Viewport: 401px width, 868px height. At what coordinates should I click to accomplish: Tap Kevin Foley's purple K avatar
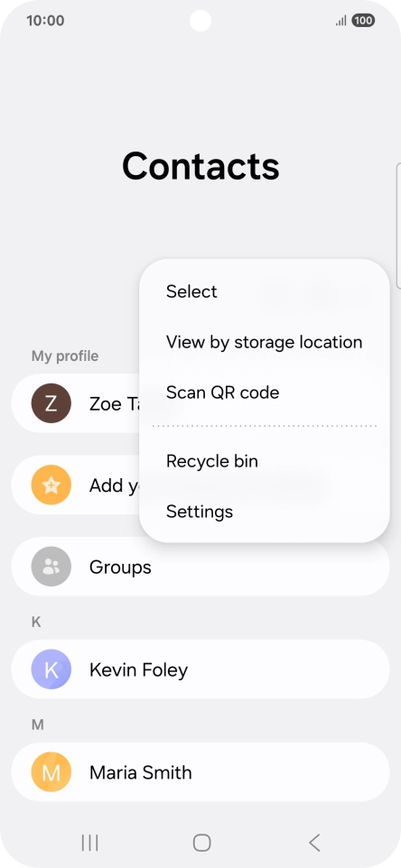(x=51, y=669)
